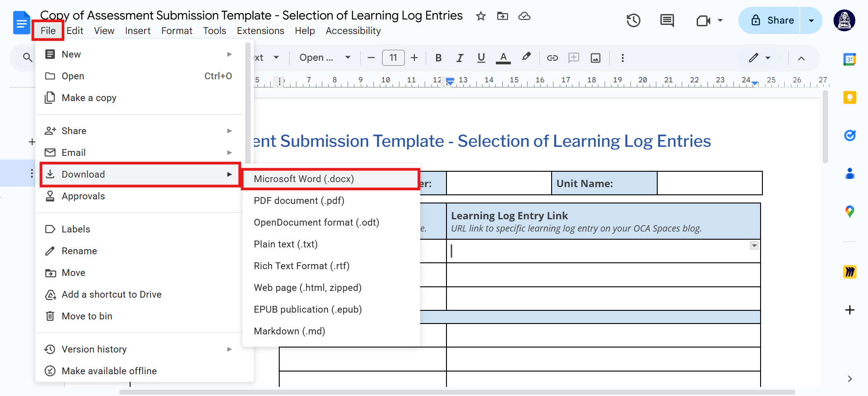Download as Markdown (.md)

(331, 331)
